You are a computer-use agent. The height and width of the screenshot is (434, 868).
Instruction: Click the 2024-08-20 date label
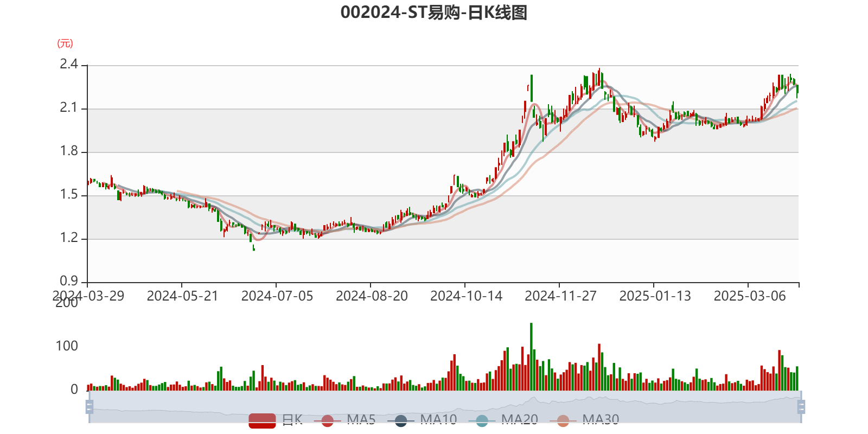click(x=372, y=296)
